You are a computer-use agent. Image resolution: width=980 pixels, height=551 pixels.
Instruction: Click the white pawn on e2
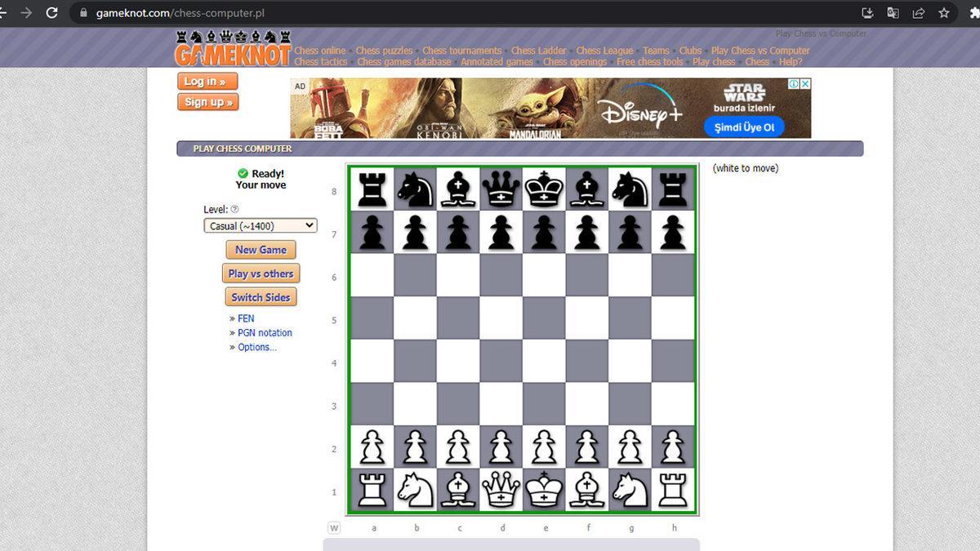[544, 448]
